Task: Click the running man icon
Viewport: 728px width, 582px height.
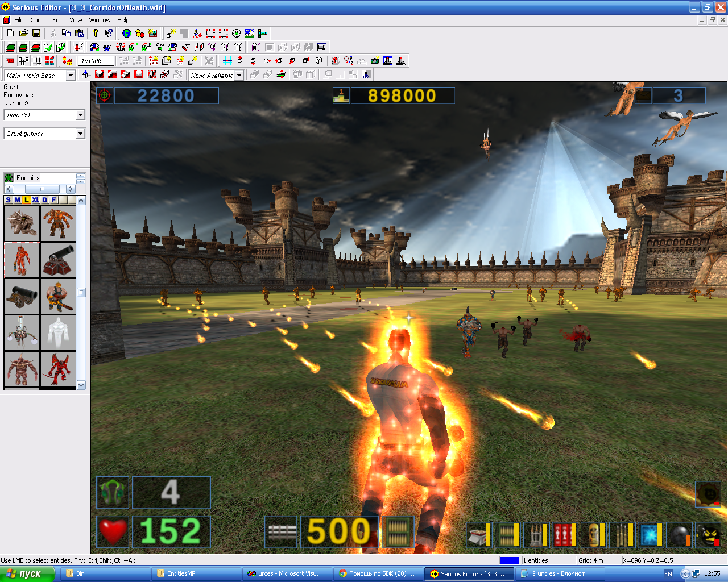Action: 197,33
